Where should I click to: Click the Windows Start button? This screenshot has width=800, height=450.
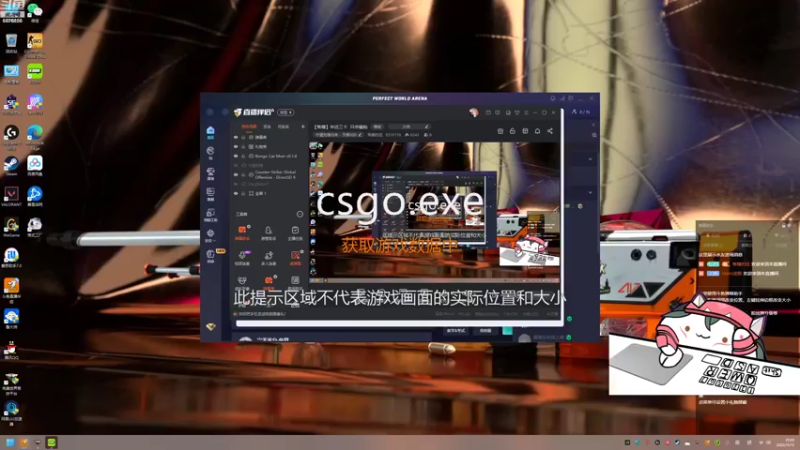coord(10,442)
